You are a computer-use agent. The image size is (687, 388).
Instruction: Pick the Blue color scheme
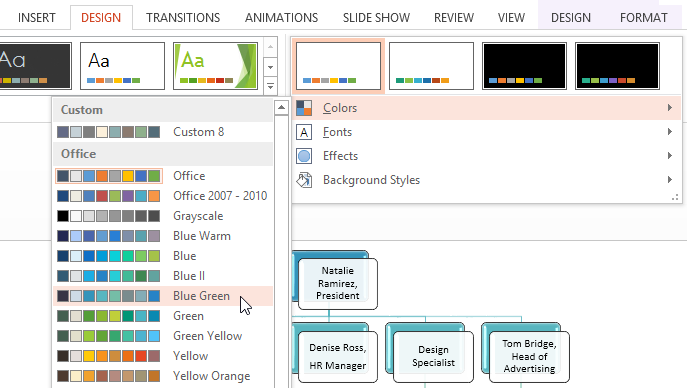(163, 256)
